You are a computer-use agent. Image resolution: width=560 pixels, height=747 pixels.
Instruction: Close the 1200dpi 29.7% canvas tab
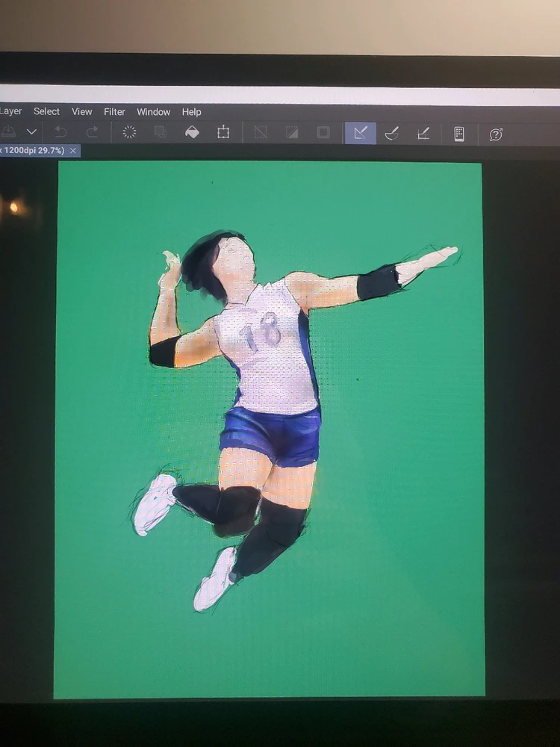tap(73, 151)
